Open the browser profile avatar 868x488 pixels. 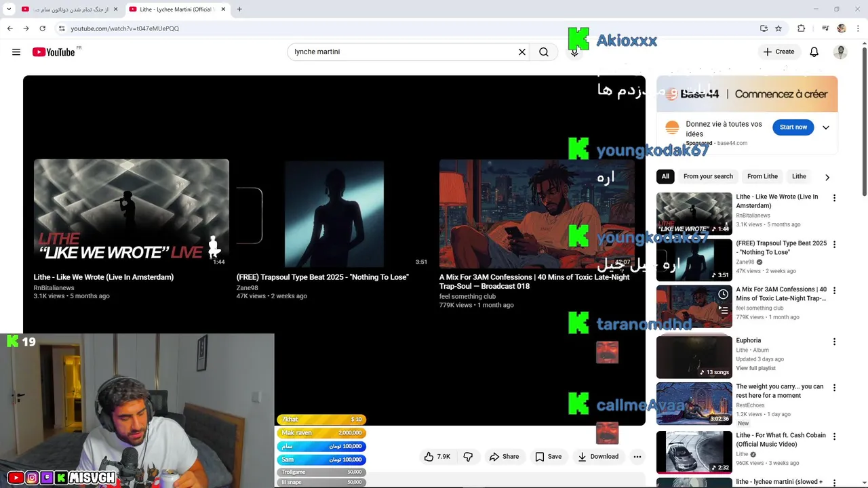pyautogui.click(x=842, y=28)
